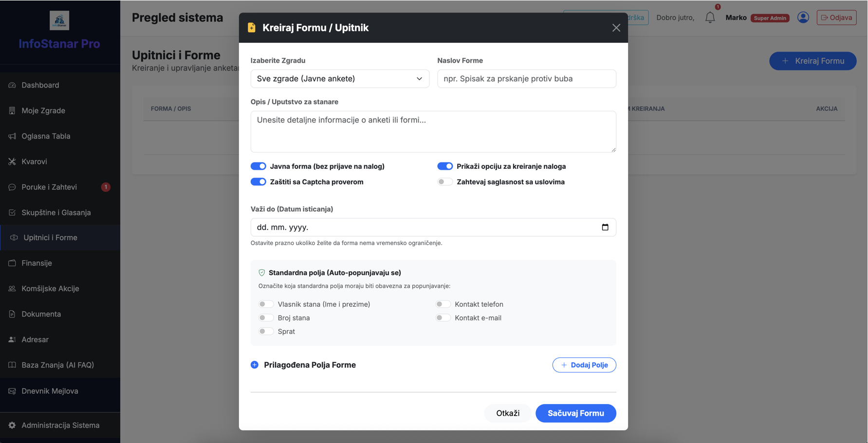Select Upitnici i Forme menu item
868x443 pixels.
(x=60, y=238)
